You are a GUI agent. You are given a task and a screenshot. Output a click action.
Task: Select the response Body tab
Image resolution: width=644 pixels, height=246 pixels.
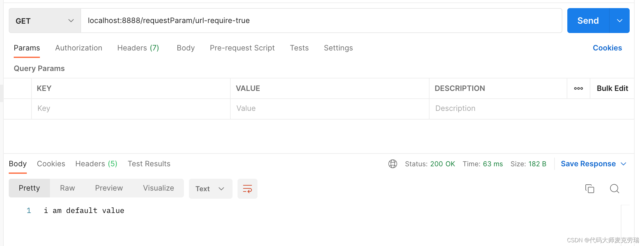18,164
